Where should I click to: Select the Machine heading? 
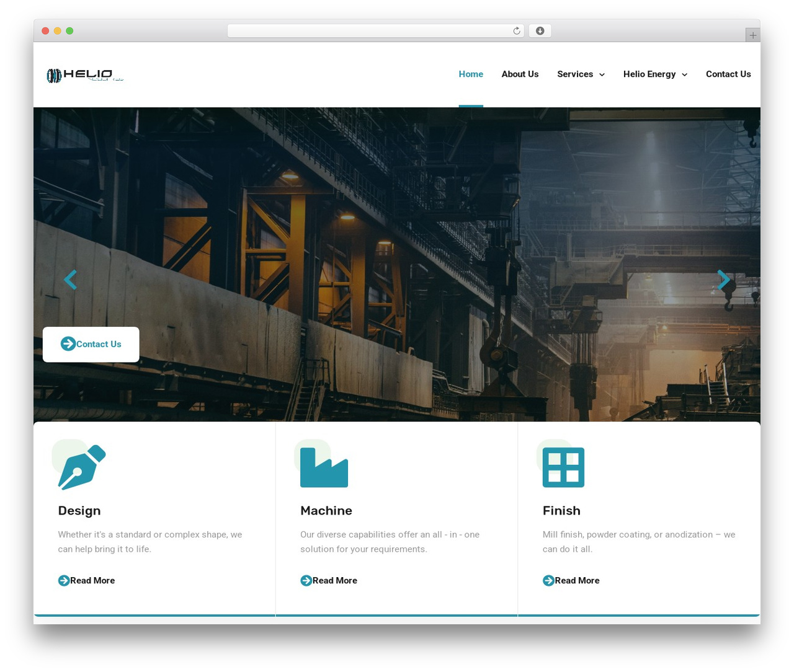[326, 510]
